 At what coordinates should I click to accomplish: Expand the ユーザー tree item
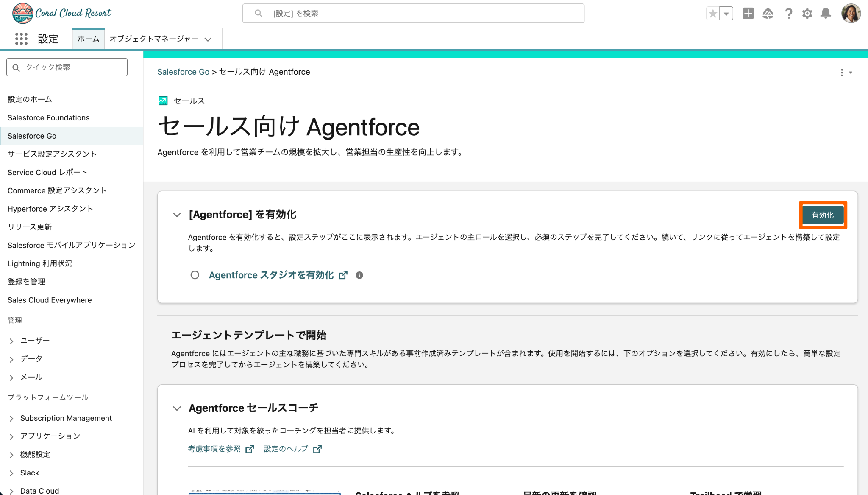click(11, 341)
